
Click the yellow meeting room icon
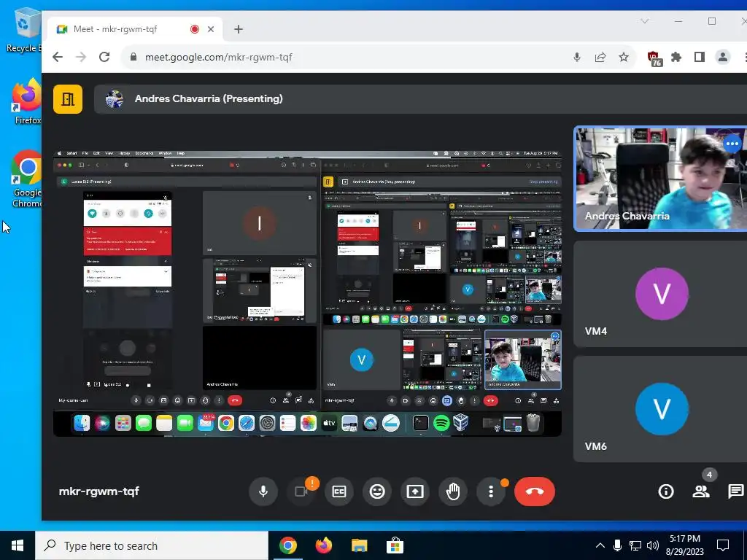pyautogui.click(x=68, y=99)
